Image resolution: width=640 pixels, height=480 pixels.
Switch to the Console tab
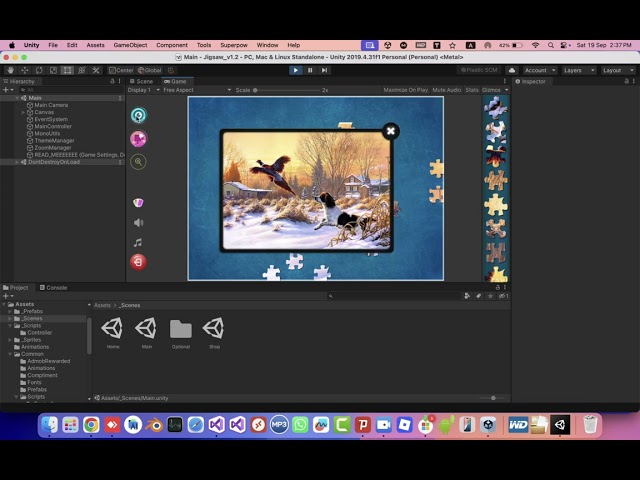click(53, 288)
